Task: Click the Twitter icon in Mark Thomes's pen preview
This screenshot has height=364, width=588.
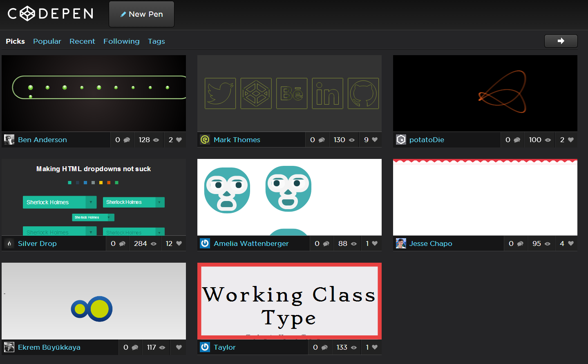Action: point(220,93)
